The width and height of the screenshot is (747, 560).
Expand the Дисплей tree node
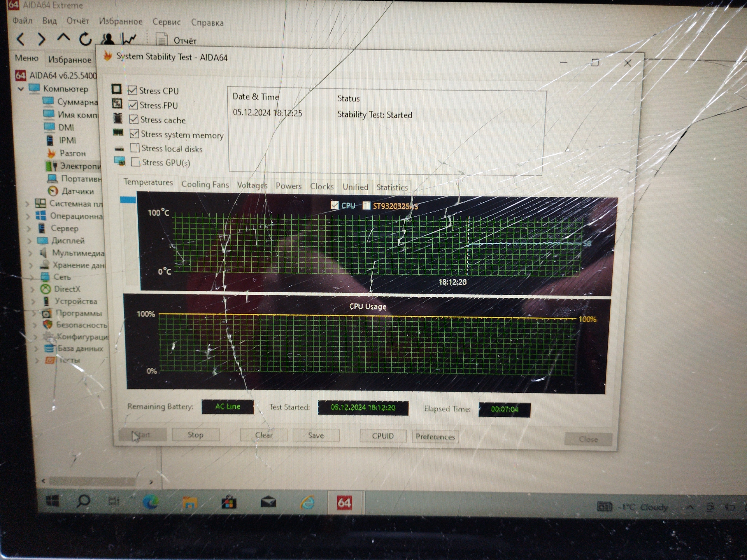coord(30,241)
